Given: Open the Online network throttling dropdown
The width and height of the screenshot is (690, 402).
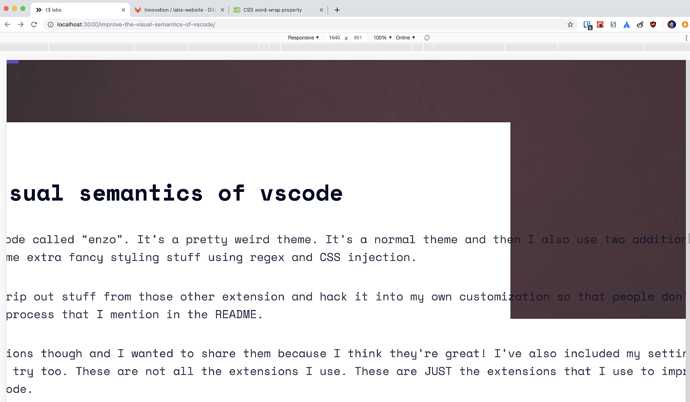Looking at the screenshot, I should click(405, 38).
